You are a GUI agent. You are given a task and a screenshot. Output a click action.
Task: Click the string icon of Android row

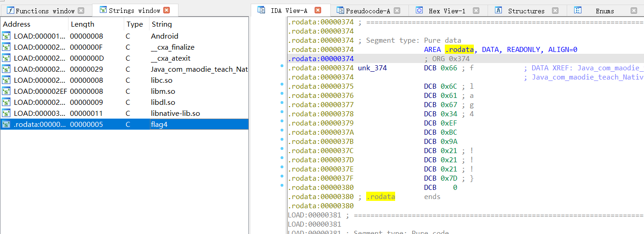(x=6, y=36)
